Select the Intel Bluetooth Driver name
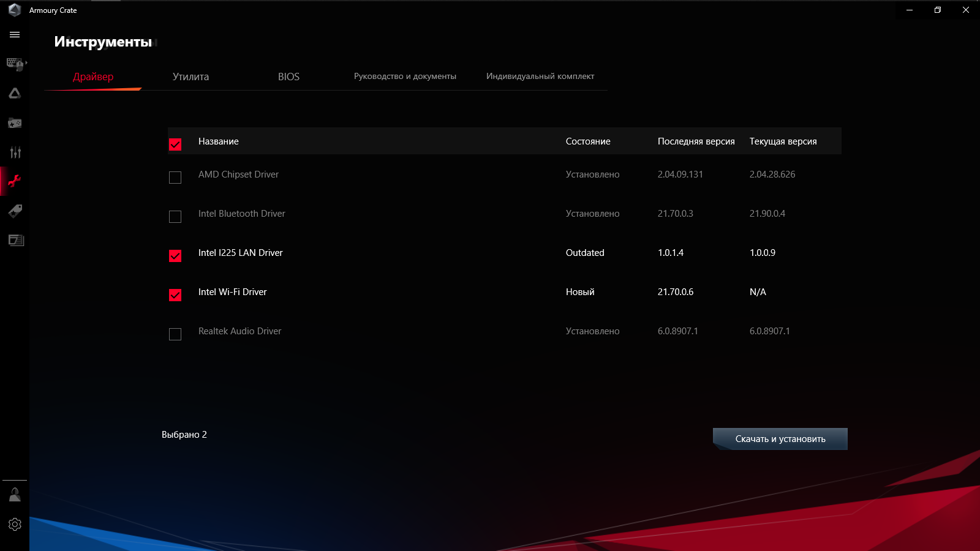Screen dimensions: 980x551 click(242, 214)
